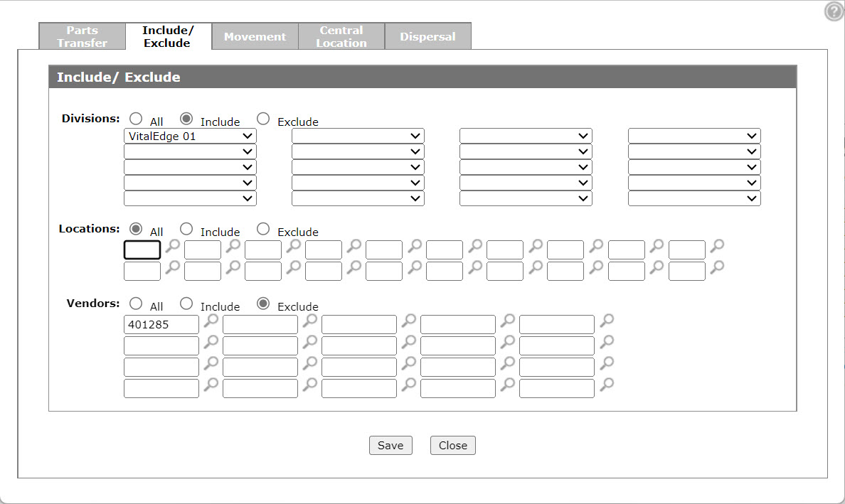Lookup icon after last field, Locations second row

click(x=717, y=267)
